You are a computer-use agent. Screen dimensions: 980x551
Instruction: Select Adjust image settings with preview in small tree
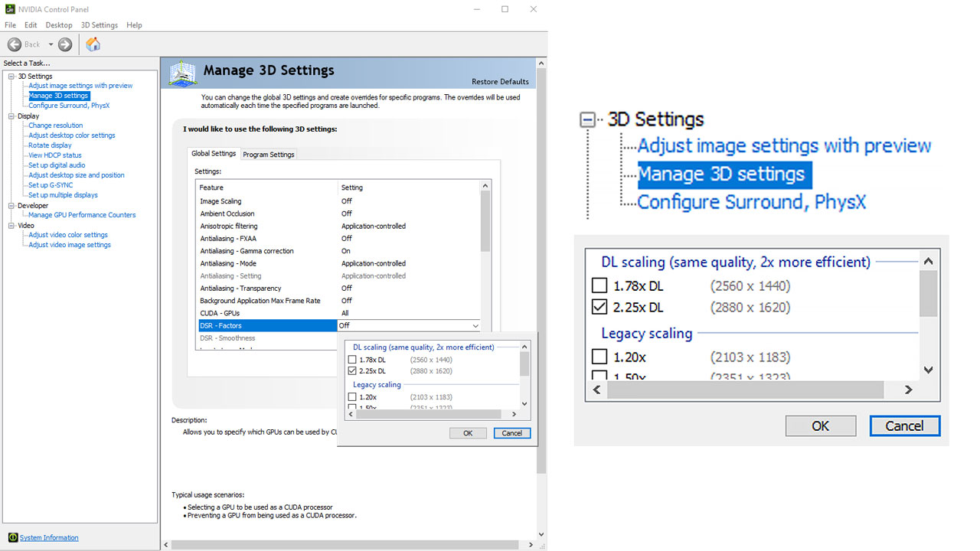(80, 86)
